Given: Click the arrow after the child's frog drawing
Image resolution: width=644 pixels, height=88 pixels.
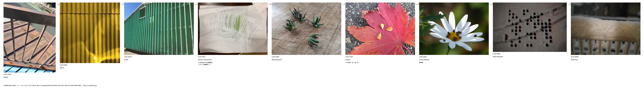Looking at the screenshot, I should tap(270, 4).
